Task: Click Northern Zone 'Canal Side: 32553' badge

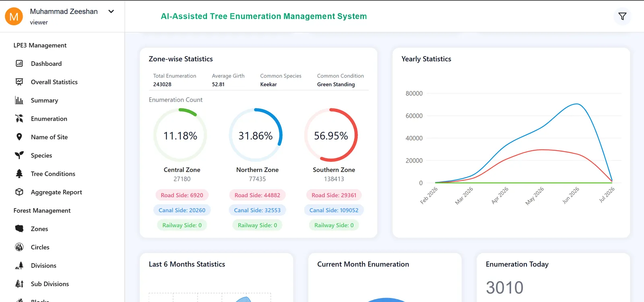Action: click(257, 210)
